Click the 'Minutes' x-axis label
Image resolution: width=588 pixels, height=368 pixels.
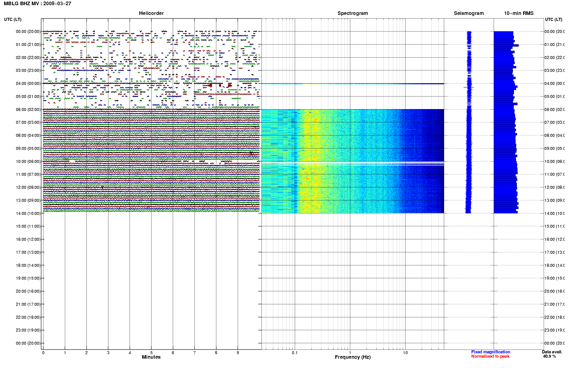151,357
